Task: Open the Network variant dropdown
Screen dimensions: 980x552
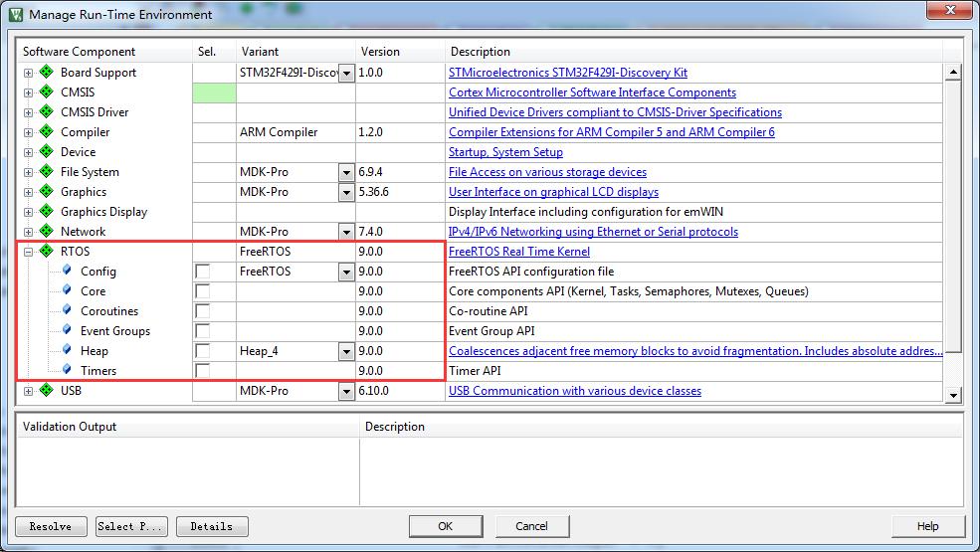Action: tap(346, 233)
